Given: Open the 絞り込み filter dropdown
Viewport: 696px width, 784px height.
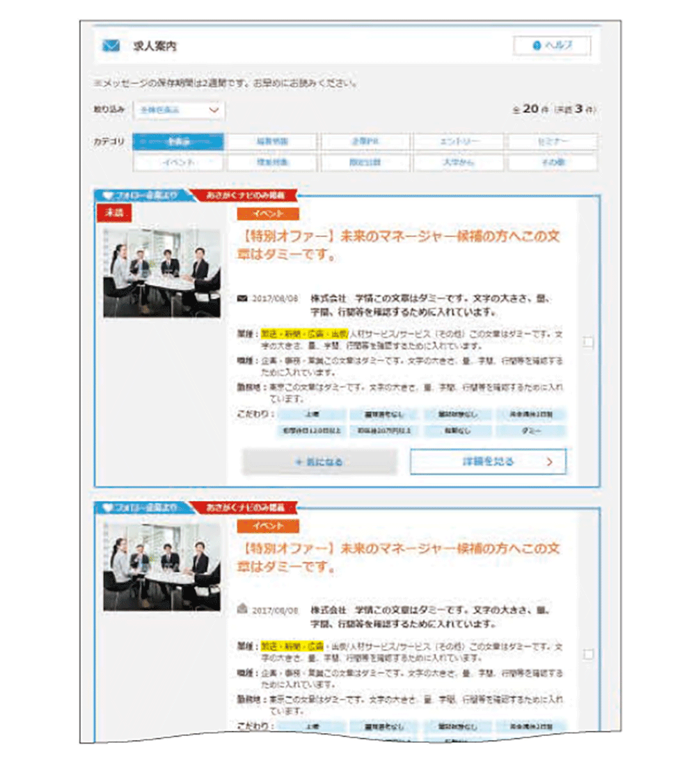Looking at the screenshot, I should coord(179,110).
